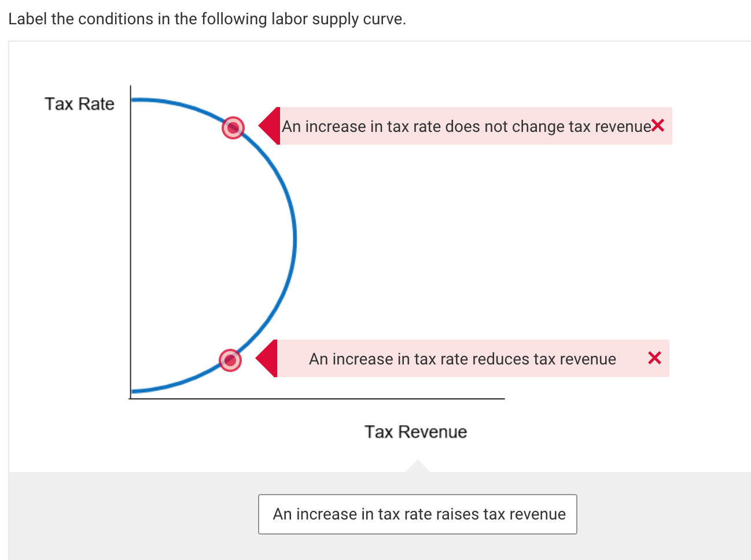Click the 'An increase in tax rate raises tax revenue' card
The width and height of the screenshot is (751, 560).
[x=418, y=514]
